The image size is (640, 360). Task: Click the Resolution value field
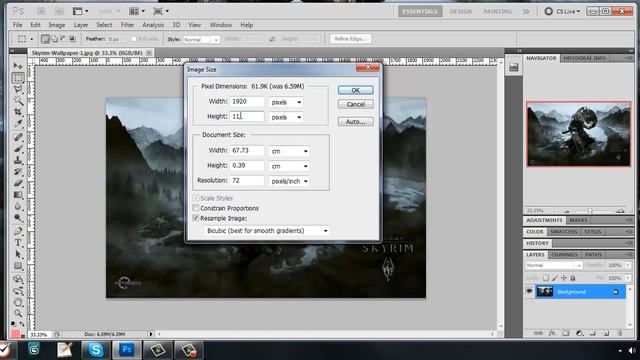click(x=247, y=180)
